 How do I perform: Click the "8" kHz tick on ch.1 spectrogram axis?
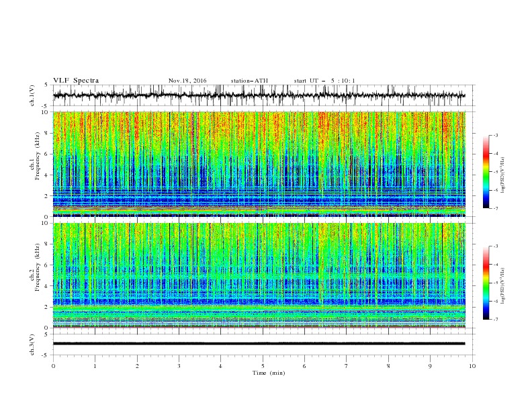(x=47, y=133)
